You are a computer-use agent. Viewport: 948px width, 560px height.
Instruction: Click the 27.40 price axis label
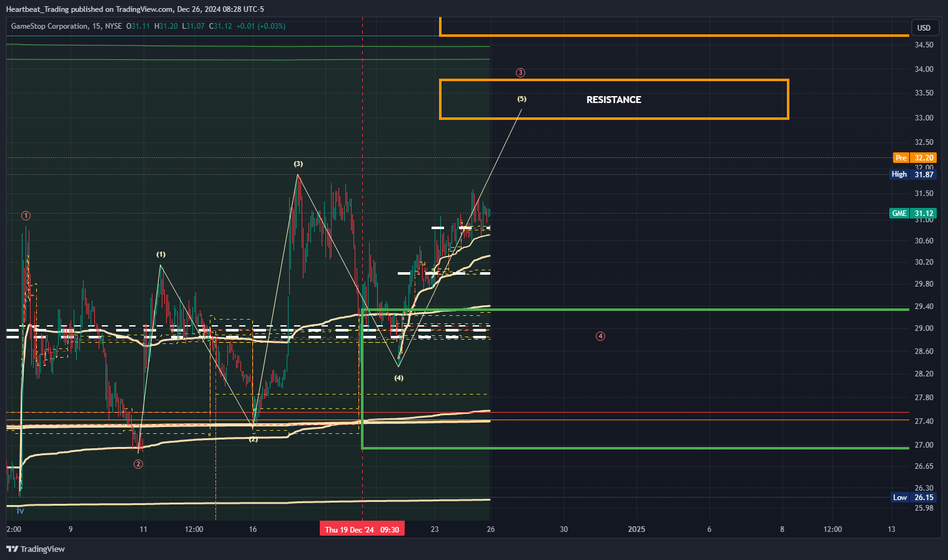click(924, 421)
